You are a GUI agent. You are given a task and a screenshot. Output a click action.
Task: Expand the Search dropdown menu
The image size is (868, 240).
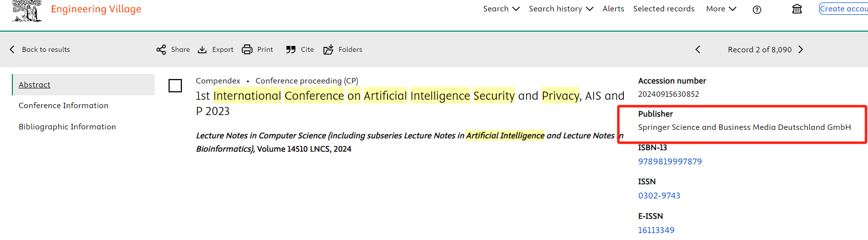point(501,9)
